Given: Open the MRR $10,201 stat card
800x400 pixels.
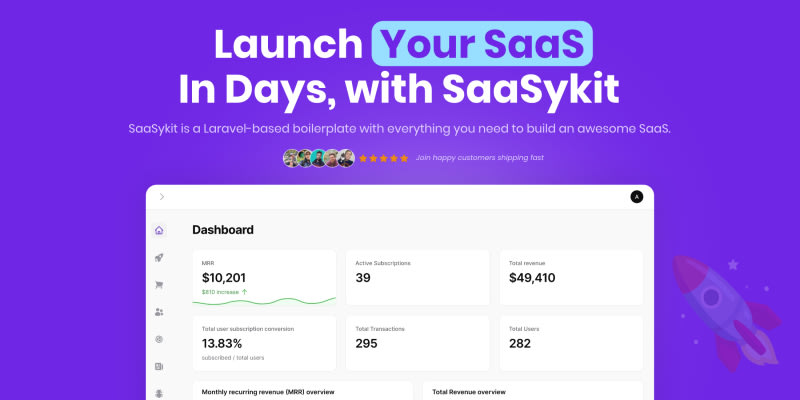Looking at the screenshot, I should (x=264, y=277).
